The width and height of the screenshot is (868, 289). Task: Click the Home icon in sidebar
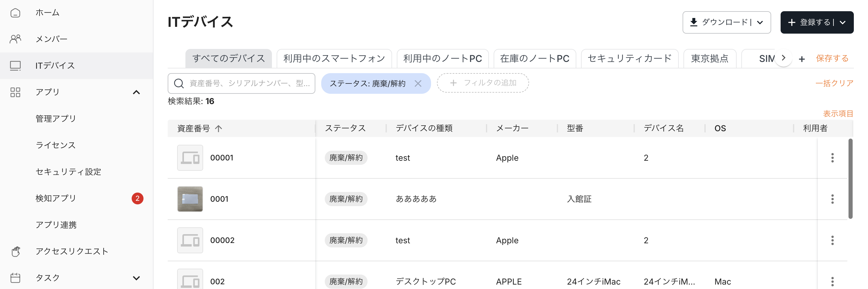tap(15, 13)
